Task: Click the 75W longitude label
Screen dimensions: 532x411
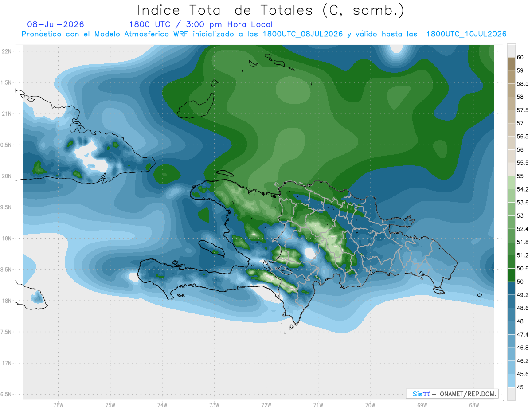Action: pos(110,405)
